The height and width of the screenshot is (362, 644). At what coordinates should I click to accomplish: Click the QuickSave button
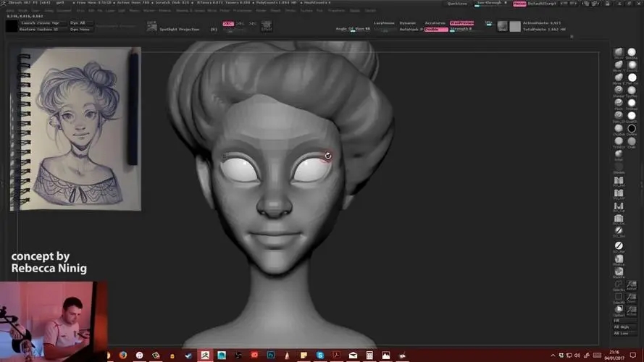click(457, 4)
